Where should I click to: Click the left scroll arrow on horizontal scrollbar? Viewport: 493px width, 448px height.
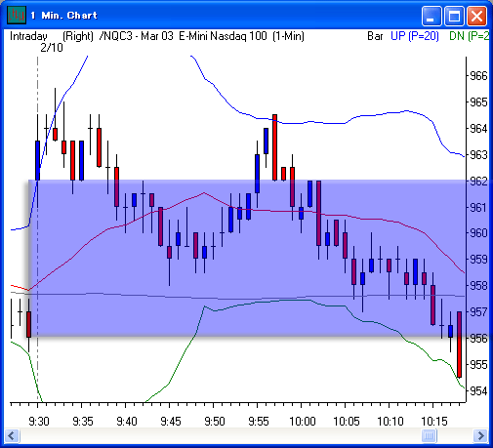coord(12,435)
